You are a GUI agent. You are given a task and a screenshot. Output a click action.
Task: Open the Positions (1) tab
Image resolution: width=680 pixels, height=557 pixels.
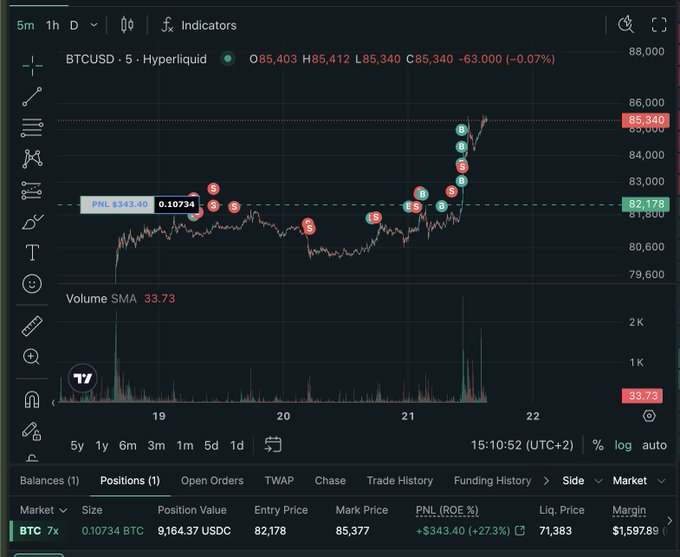click(130, 481)
